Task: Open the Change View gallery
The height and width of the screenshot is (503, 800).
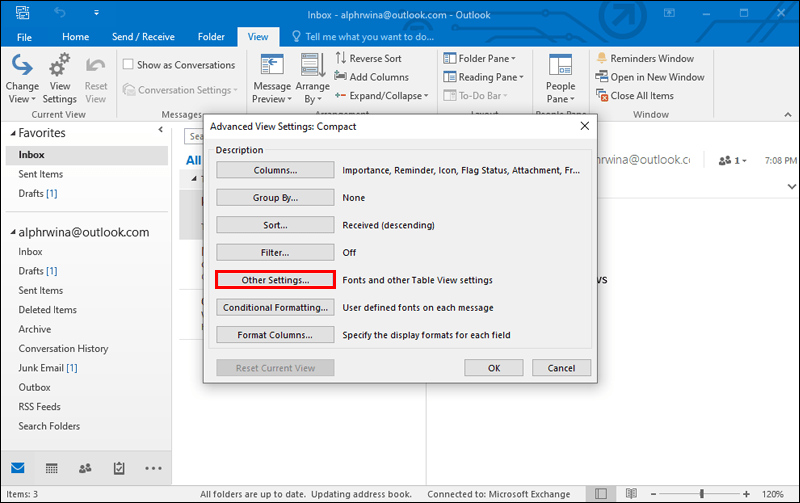Action: pyautogui.click(x=22, y=79)
